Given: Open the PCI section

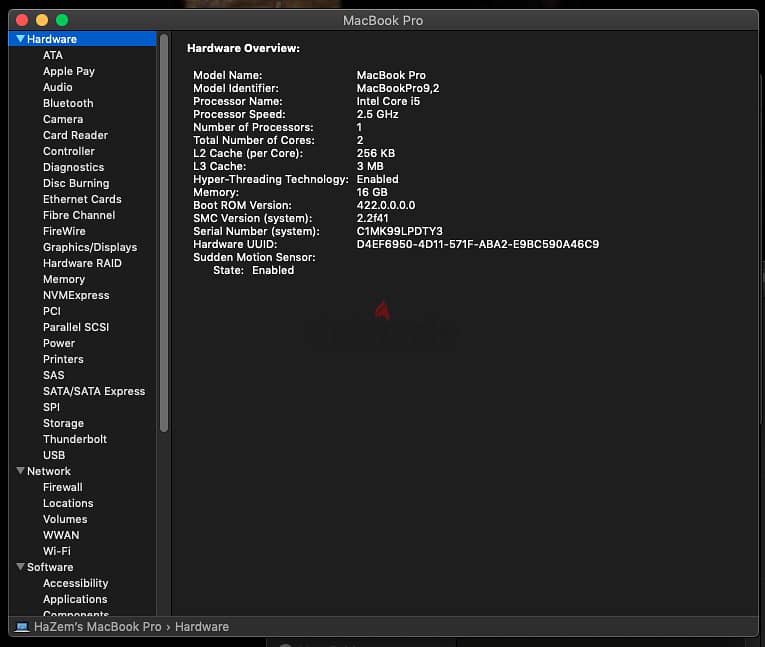Looking at the screenshot, I should point(52,311).
